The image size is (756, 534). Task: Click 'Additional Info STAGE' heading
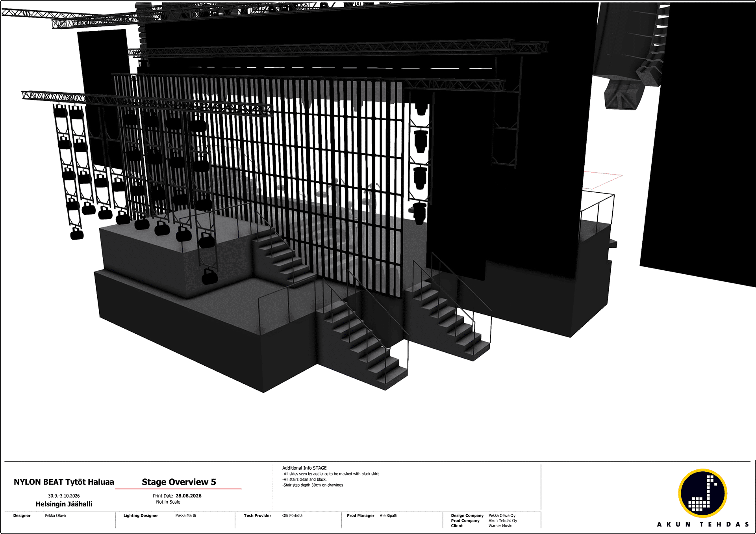304,468
